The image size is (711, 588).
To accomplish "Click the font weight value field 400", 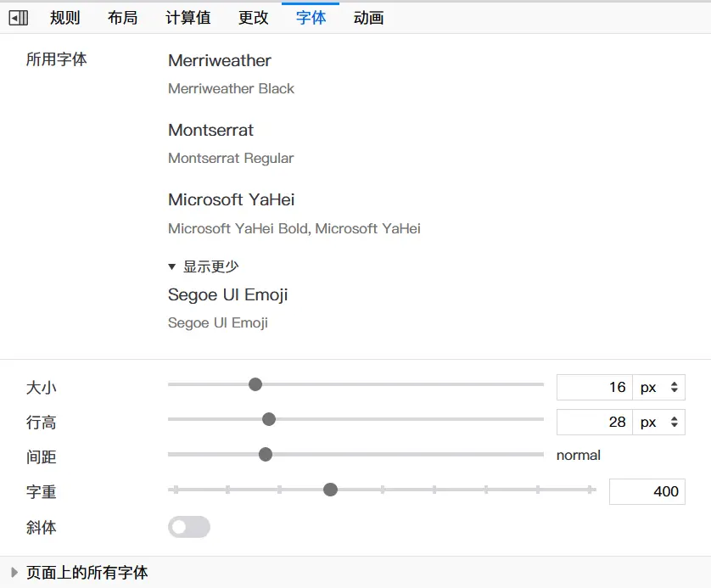I will pyautogui.click(x=647, y=491).
